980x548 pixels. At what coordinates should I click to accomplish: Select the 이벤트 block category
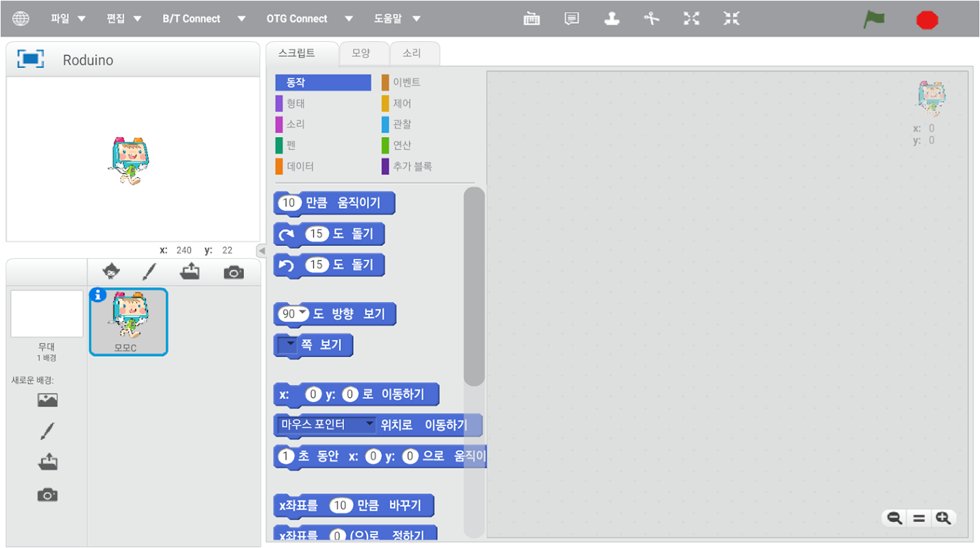(406, 82)
